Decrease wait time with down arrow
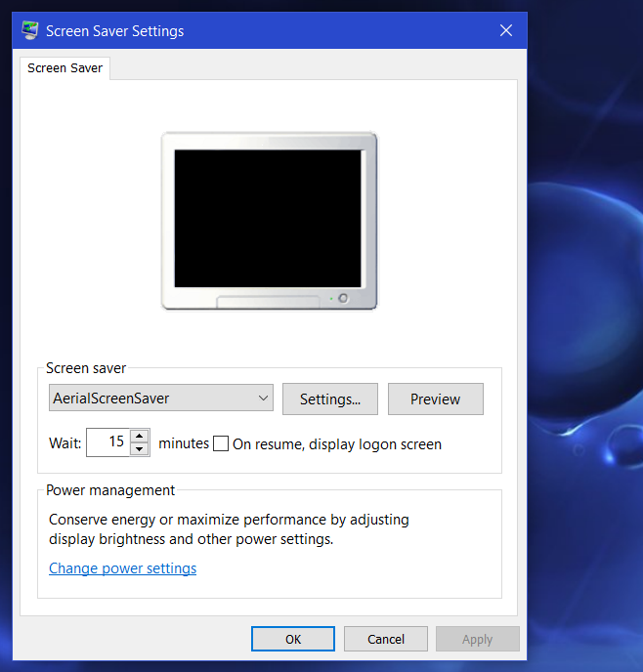Screen dimensions: 643x672 point(140,449)
